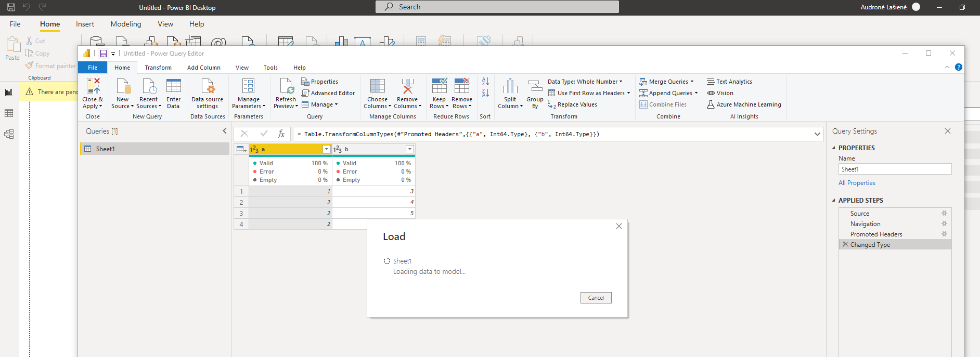Click Close & Apply icon
Viewport: 980px width, 357px height.
[93, 86]
